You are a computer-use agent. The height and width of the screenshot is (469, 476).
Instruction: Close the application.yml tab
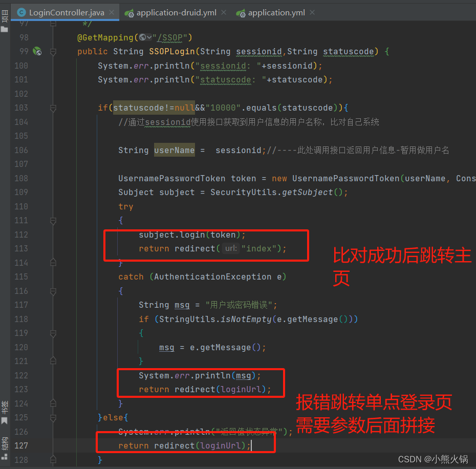[x=312, y=12]
